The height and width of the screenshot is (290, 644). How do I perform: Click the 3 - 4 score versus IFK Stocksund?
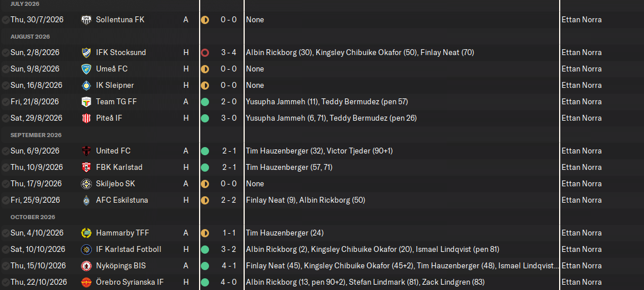[228, 52]
